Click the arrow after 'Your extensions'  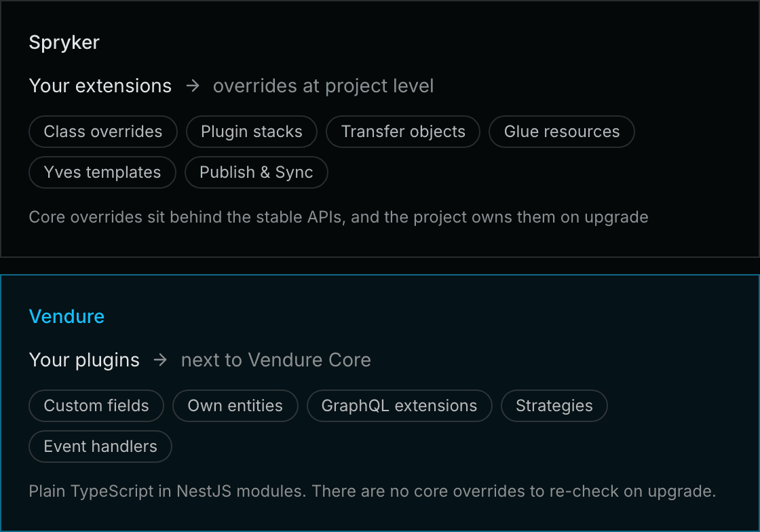(x=193, y=85)
